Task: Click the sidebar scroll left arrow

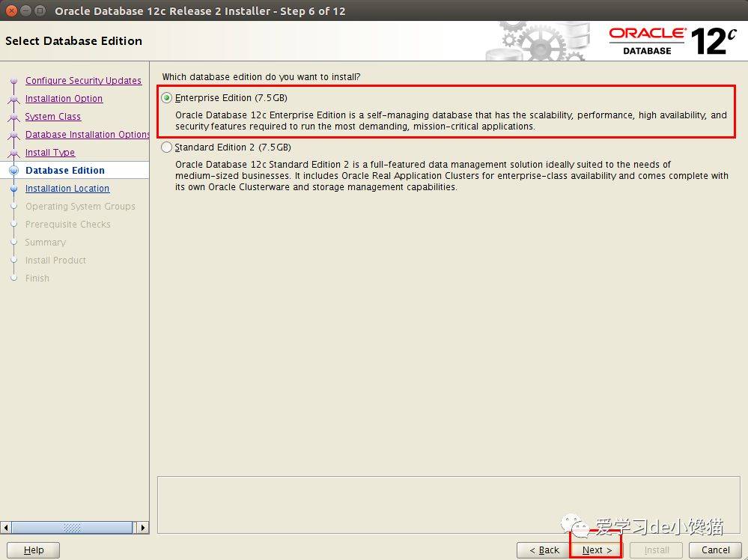Action: (x=6, y=528)
